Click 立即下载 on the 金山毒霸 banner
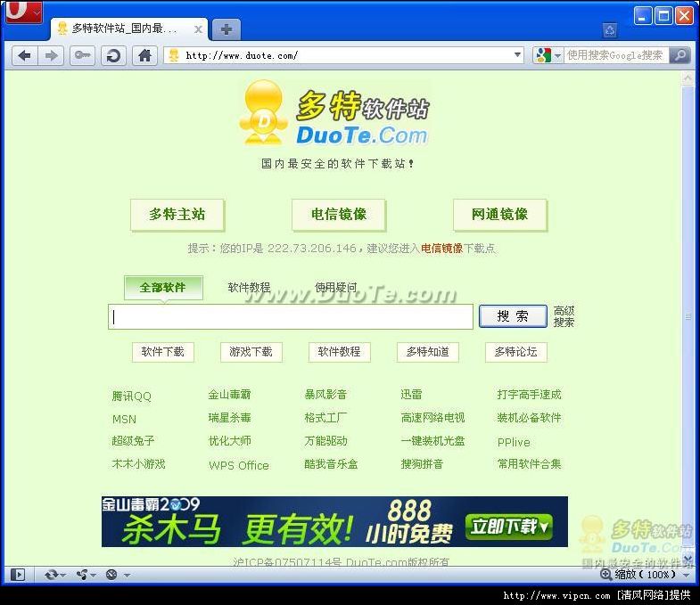 tap(508, 527)
